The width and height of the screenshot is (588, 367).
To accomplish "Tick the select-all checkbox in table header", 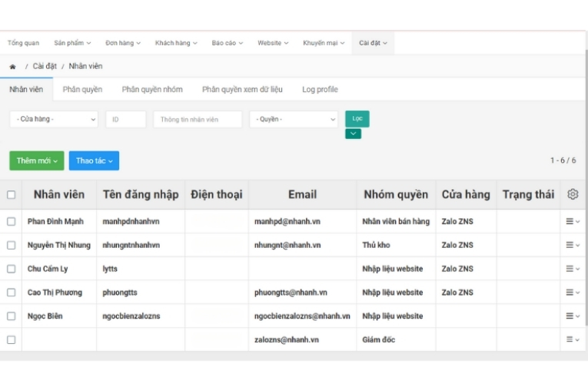I will [11, 195].
